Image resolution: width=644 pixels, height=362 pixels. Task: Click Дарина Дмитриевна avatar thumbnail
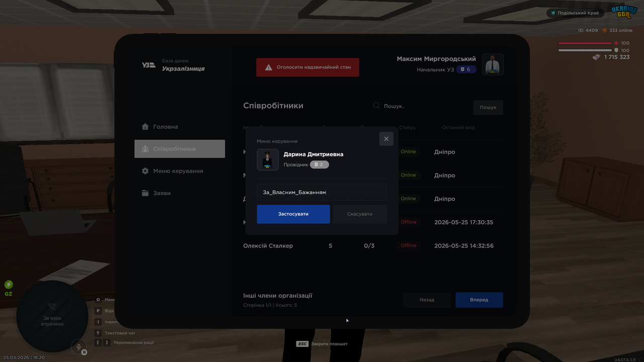(268, 160)
